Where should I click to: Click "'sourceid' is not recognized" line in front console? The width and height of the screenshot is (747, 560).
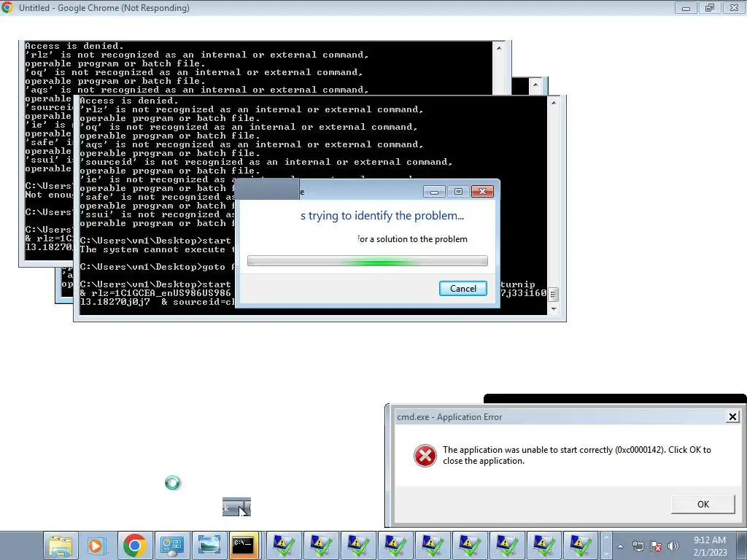(266, 163)
